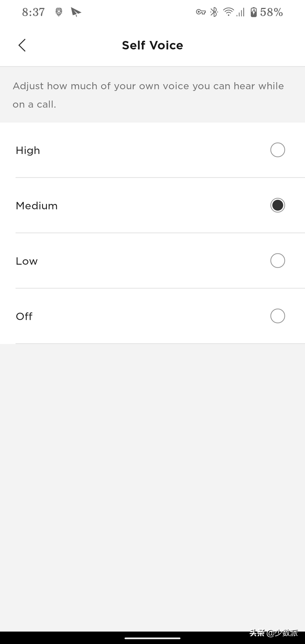305x644 pixels.
Task: Tap the leaf-shaped notification icon
Action: coord(59,12)
